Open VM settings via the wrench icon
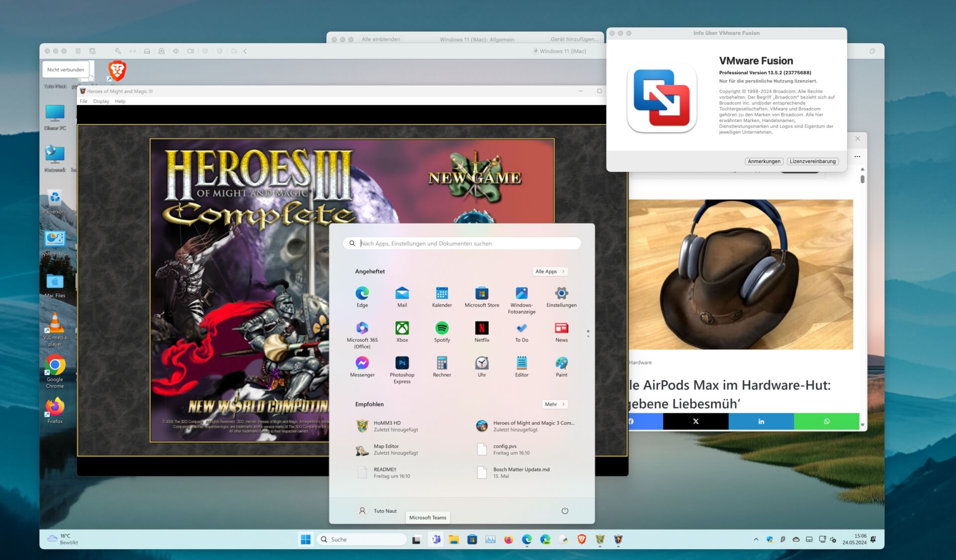956x560 pixels. (x=119, y=51)
